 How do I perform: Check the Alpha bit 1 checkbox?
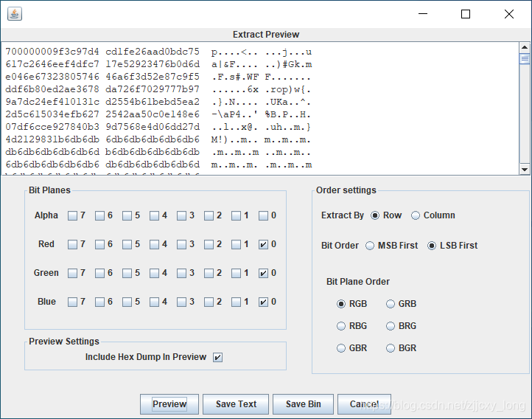[x=236, y=215]
